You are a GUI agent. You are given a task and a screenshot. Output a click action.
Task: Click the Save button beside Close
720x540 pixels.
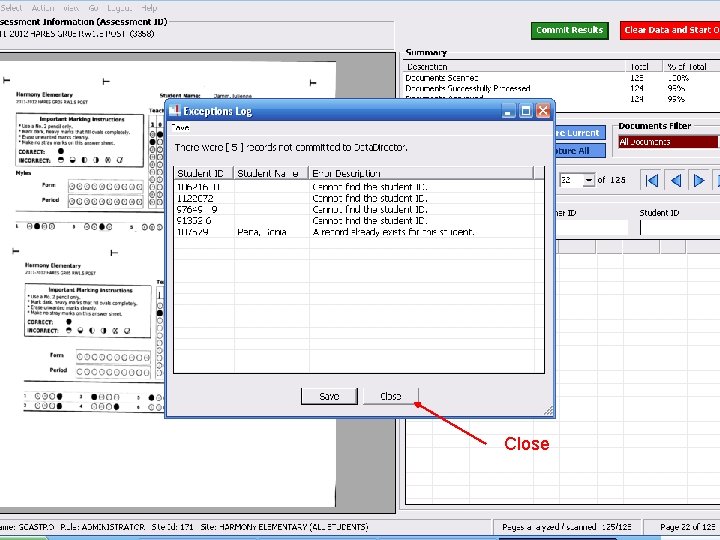click(x=329, y=396)
